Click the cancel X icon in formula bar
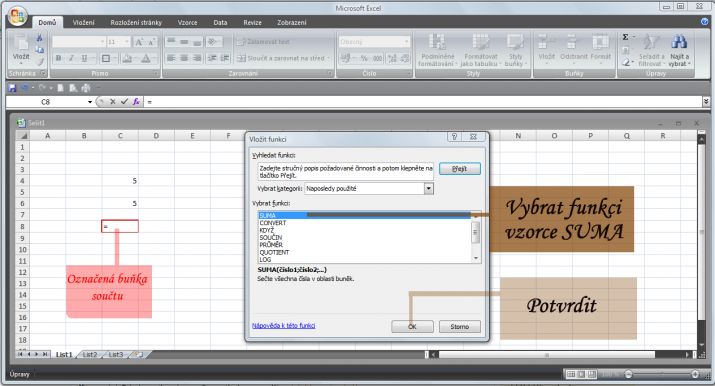 (x=113, y=102)
